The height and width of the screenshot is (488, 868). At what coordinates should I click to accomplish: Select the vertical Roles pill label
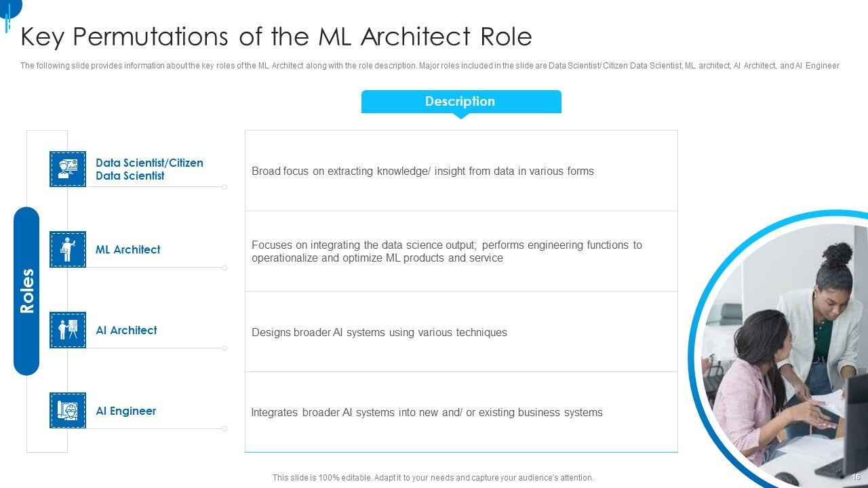26,291
